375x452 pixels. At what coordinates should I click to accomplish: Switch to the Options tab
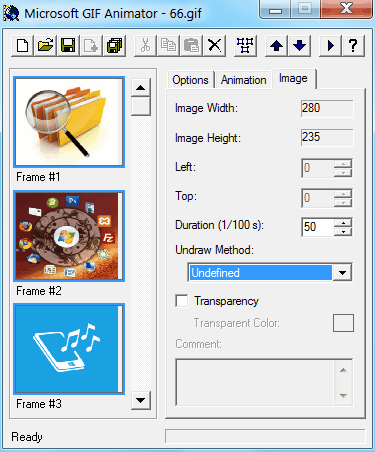pos(190,80)
